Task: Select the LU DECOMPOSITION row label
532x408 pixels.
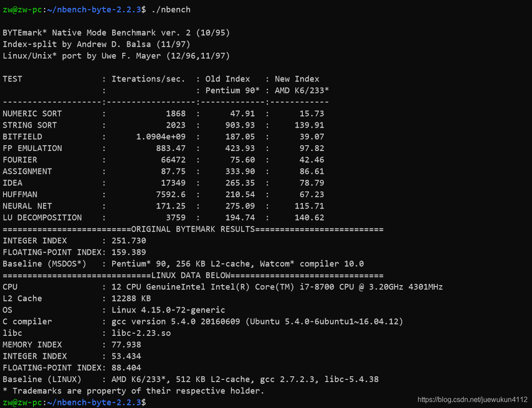Action: [x=42, y=217]
